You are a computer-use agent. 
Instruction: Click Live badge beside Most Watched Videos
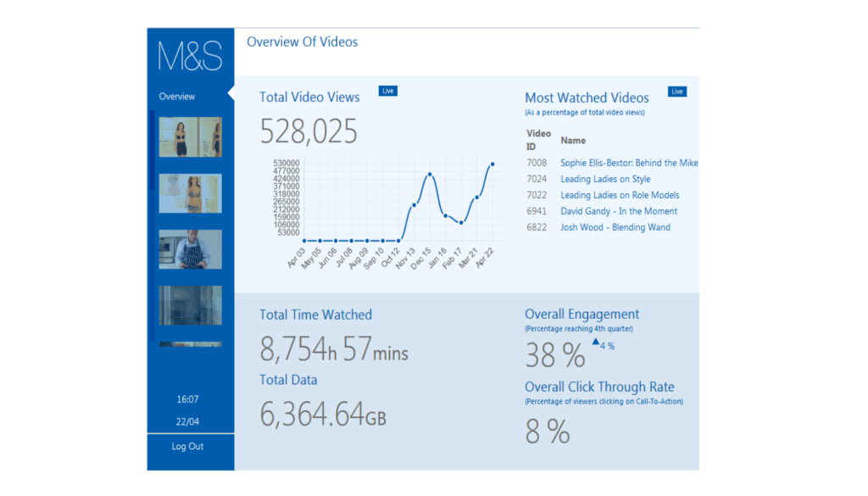(677, 92)
